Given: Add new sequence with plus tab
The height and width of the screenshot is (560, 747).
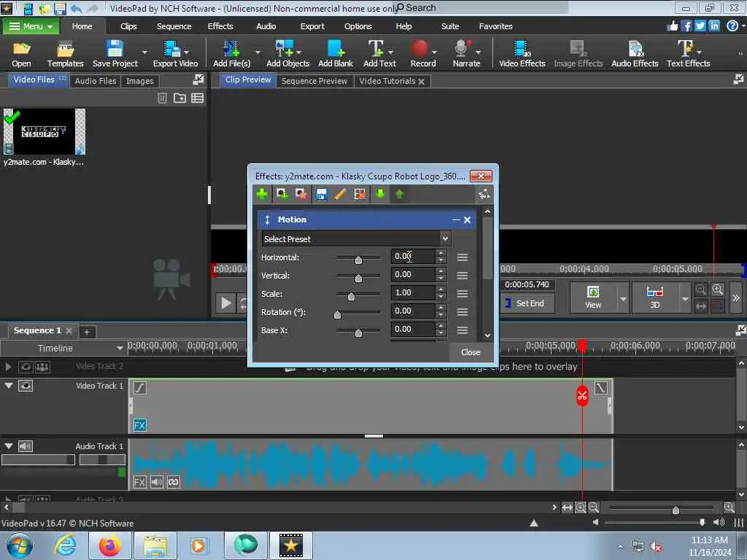Looking at the screenshot, I should (87, 332).
